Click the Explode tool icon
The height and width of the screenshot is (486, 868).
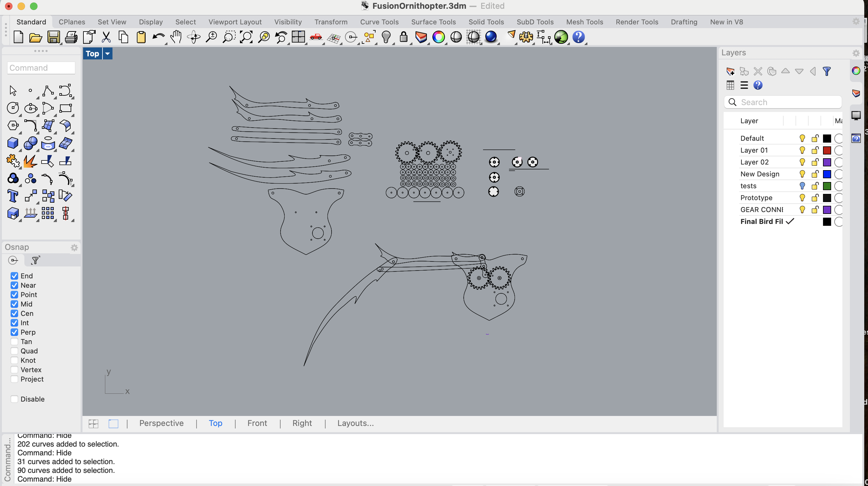[30, 161]
